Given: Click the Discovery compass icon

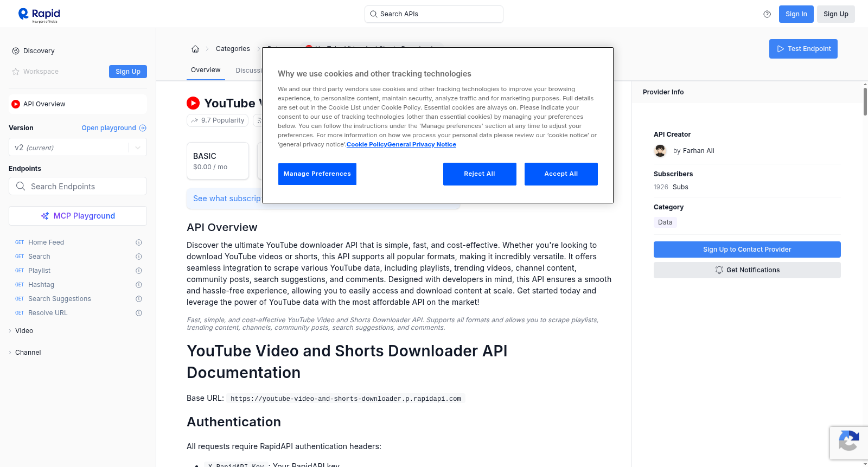Looking at the screenshot, I should tap(16, 51).
